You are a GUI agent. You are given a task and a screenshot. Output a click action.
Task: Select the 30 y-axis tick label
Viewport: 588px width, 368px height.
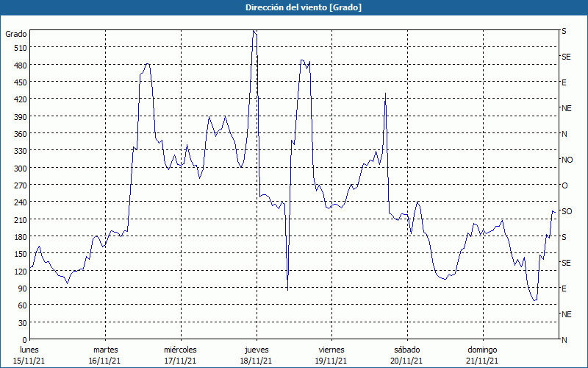coord(23,323)
